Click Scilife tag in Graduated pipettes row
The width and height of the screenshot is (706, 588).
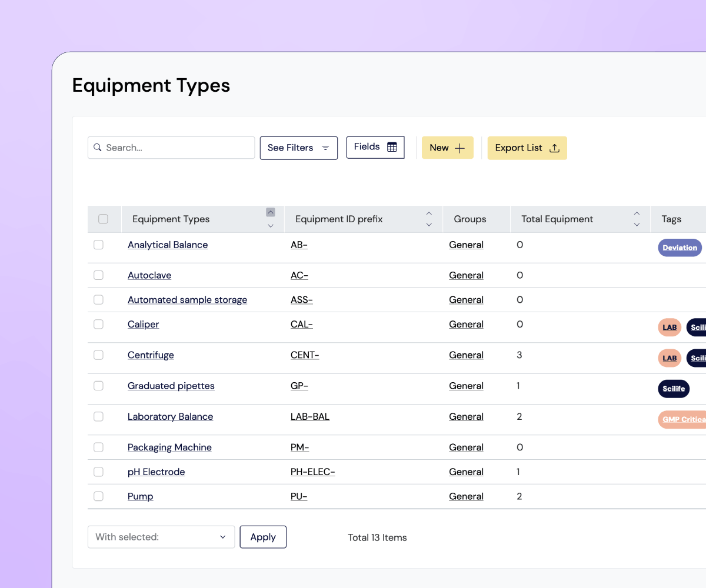[674, 389]
